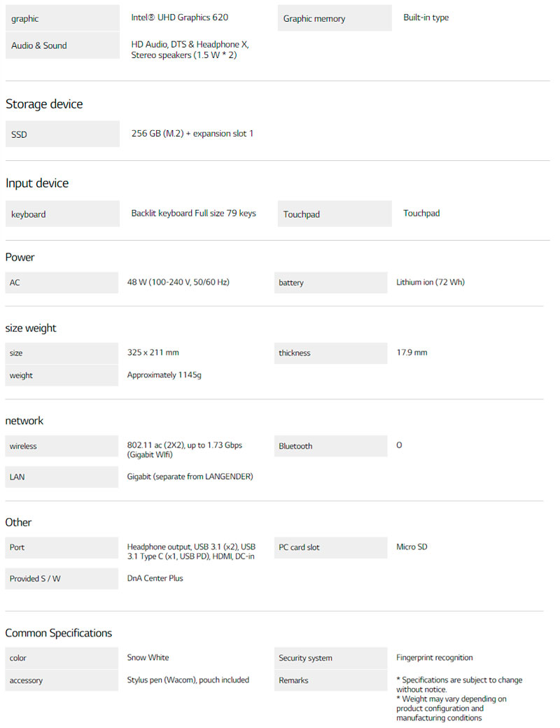560x728 pixels.
Task: Click the "Approximately 1145g" weight value
Action: (164, 375)
